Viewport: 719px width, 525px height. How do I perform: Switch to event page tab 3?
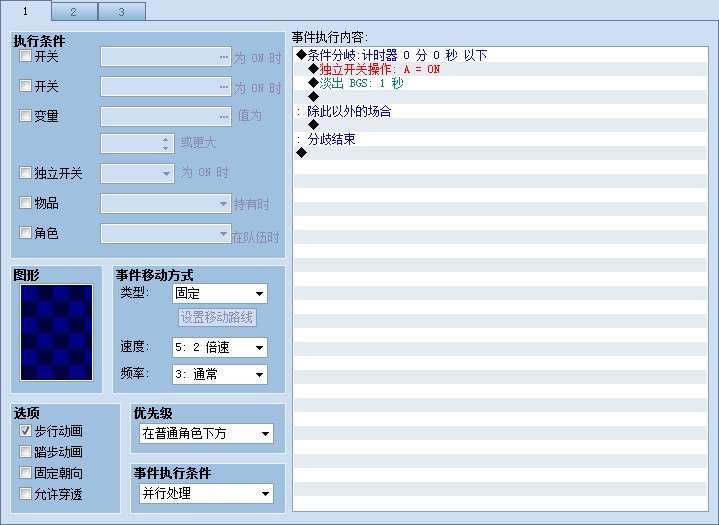coord(122,11)
